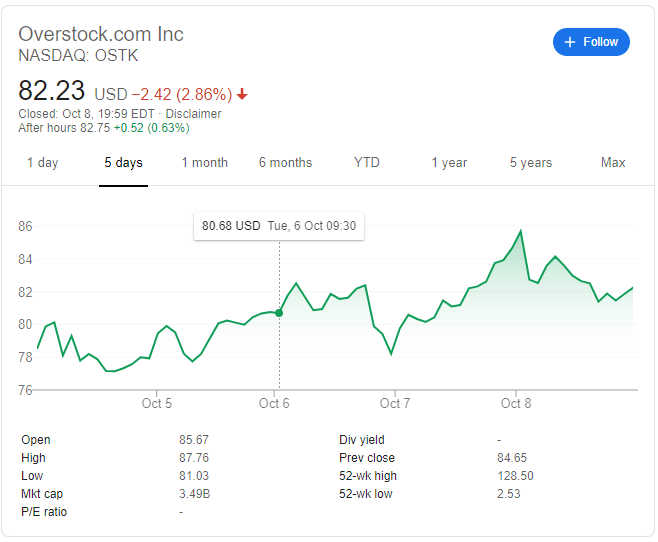Switch to the 1 day tab
The width and height of the screenshot is (658, 542).
coord(42,163)
